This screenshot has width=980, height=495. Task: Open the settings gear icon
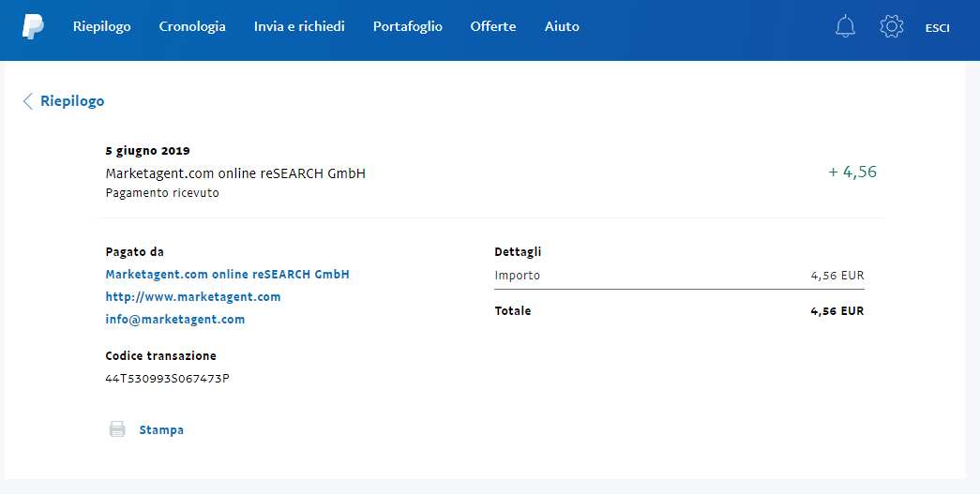891,26
